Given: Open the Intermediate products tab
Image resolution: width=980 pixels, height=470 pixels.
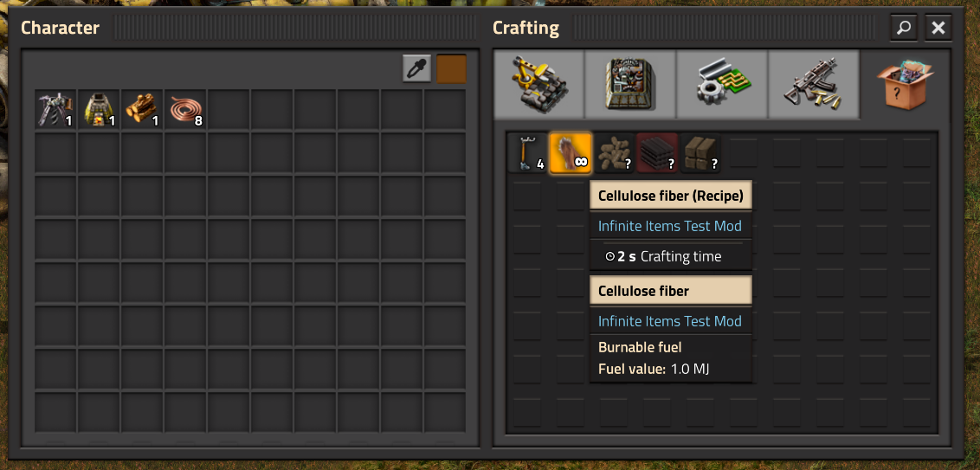Looking at the screenshot, I should [722, 84].
